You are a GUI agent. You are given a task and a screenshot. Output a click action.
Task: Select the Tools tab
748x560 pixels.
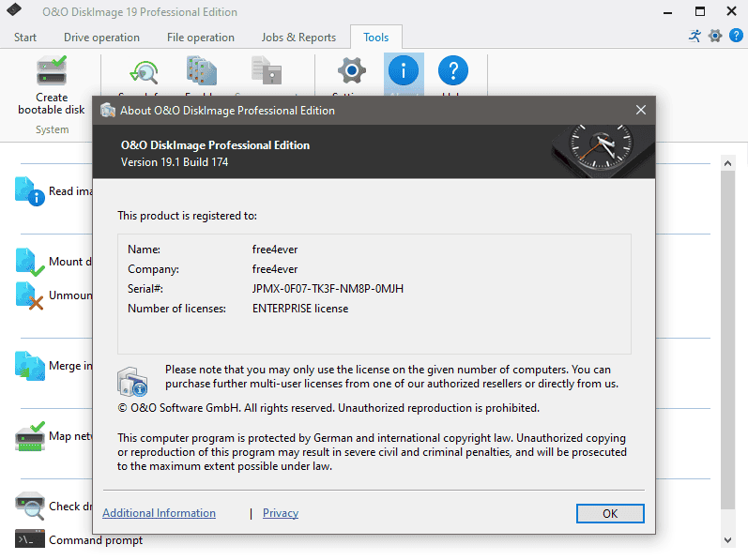[x=376, y=38]
